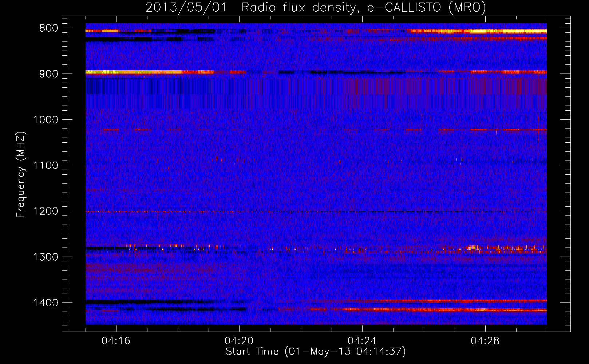Select the 1300 frequency axis label
Screen dimensions: 589x364
tap(46, 257)
